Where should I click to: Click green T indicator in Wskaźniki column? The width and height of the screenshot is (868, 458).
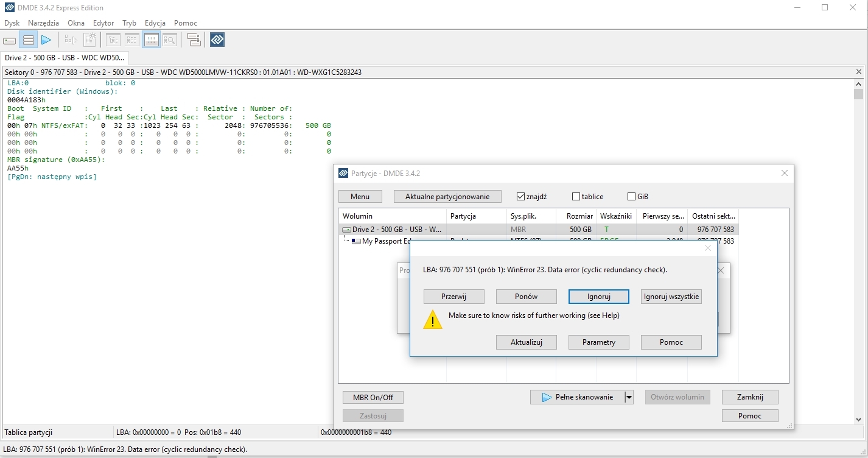[x=606, y=230]
